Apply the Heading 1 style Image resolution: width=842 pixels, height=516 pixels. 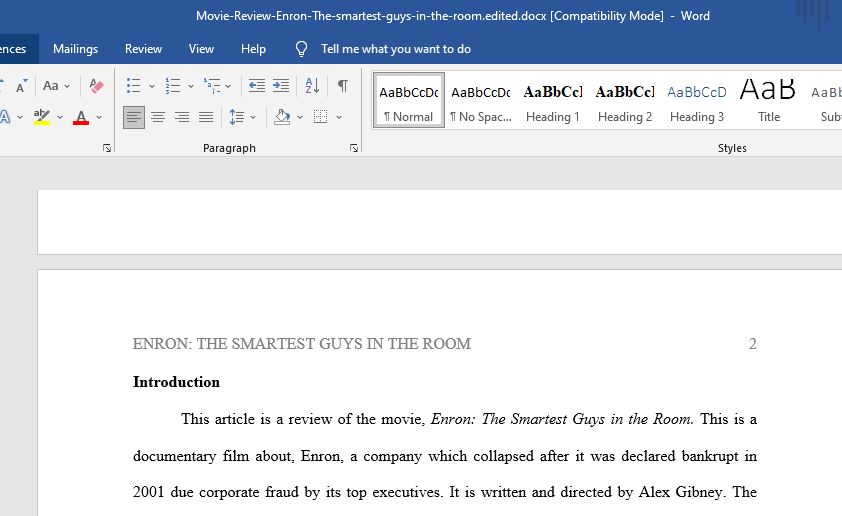tap(553, 100)
